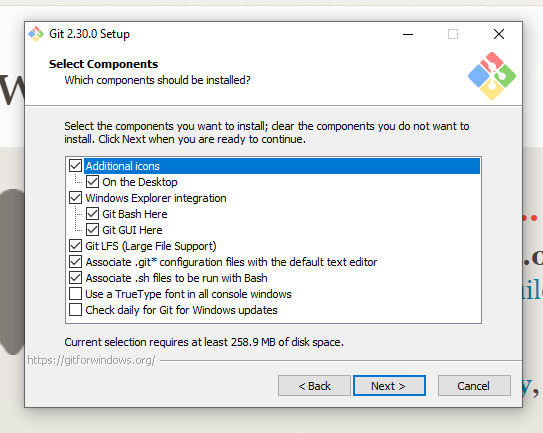The width and height of the screenshot is (543, 433).
Task: Enable TrueType font in all console windows
Action: click(x=75, y=294)
